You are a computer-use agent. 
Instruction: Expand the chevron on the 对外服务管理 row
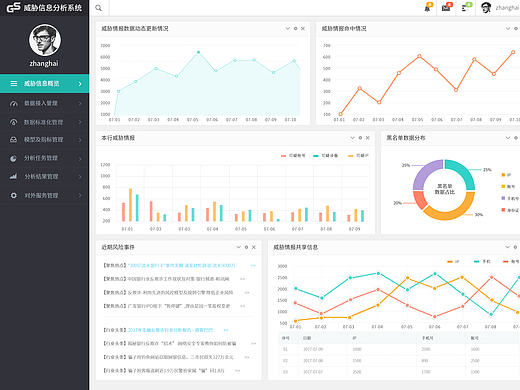(x=80, y=195)
